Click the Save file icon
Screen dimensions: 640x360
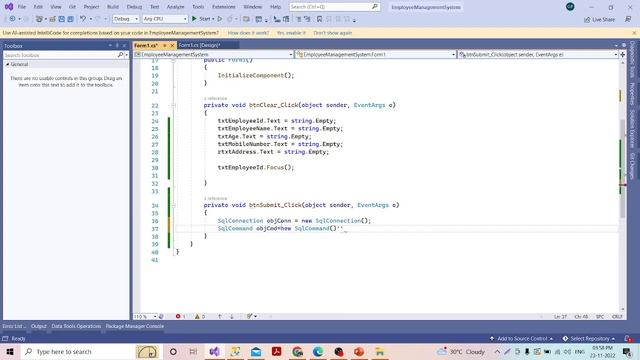[x=61, y=19]
